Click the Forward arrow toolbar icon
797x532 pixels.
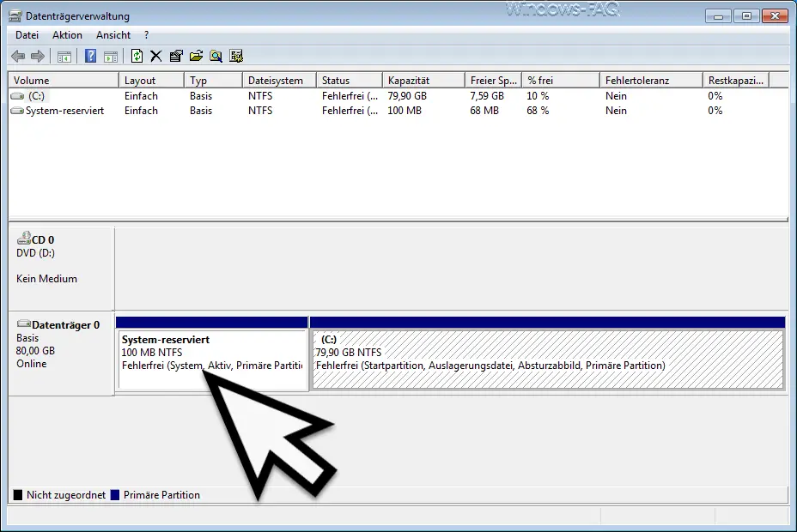pos(38,56)
